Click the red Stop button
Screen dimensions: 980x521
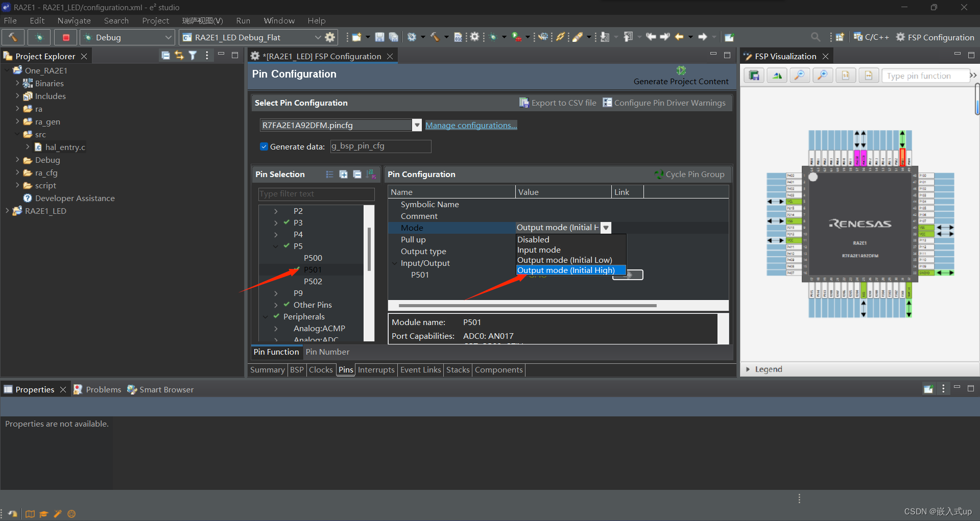[66, 37]
